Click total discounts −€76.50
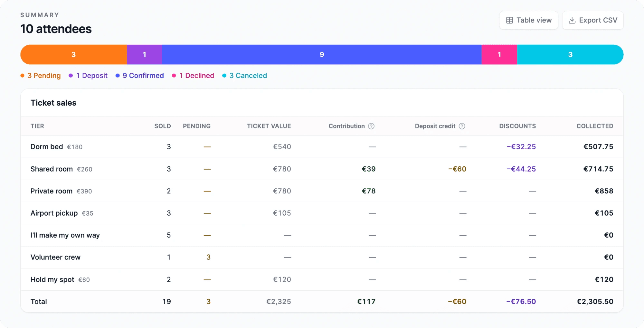This screenshot has height=328, width=644. 521,302
